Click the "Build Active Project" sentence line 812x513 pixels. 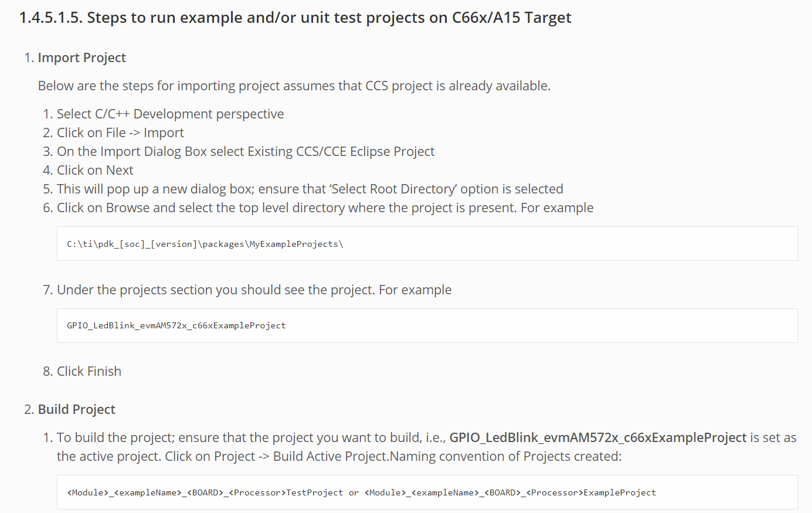point(339,456)
